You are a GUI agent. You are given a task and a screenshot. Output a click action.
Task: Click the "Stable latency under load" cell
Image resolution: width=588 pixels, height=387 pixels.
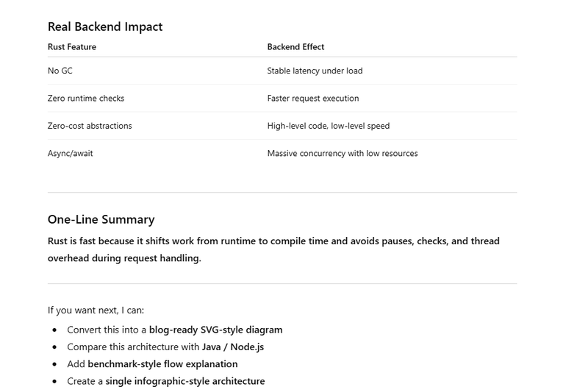click(315, 71)
